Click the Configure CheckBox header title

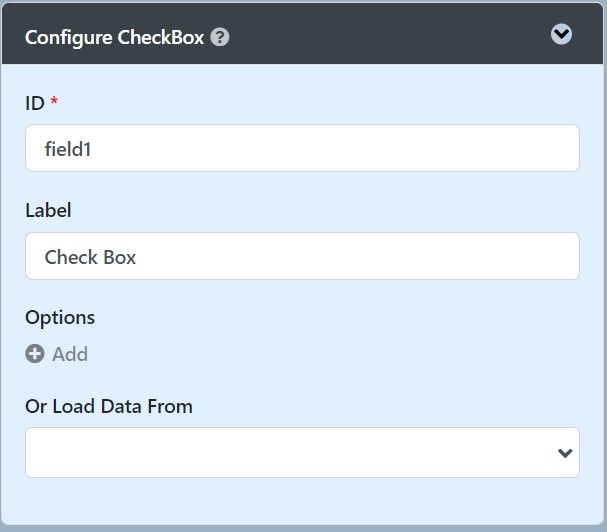(x=114, y=38)
